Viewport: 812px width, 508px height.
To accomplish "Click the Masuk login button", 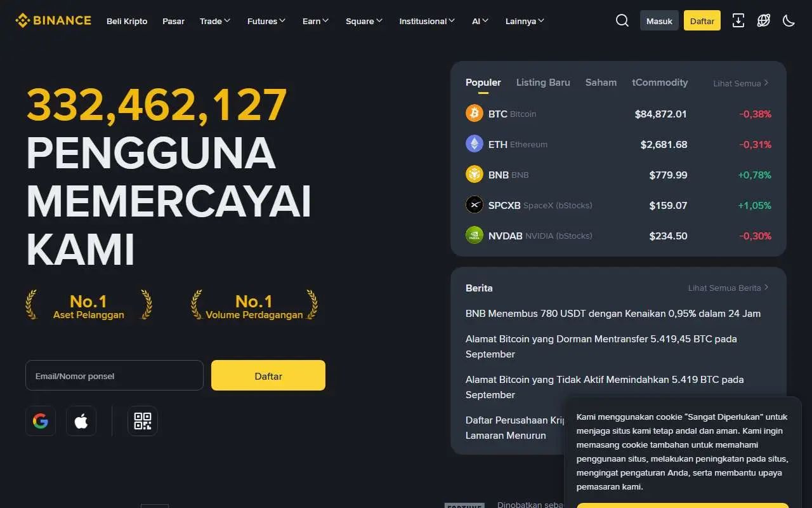I will (659, 21).
